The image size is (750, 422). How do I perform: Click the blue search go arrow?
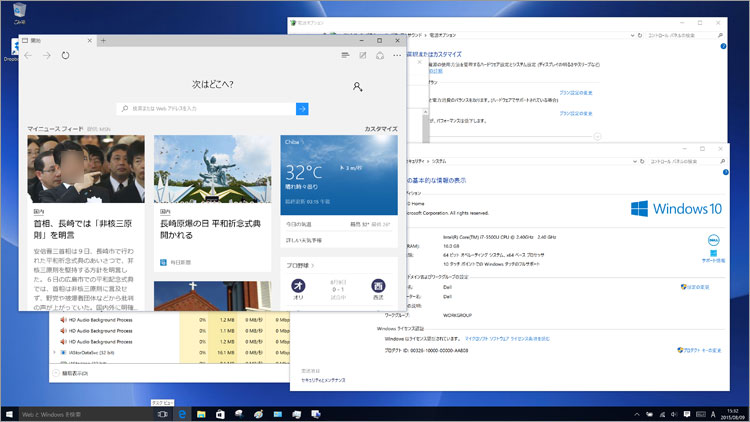[302, 108]
